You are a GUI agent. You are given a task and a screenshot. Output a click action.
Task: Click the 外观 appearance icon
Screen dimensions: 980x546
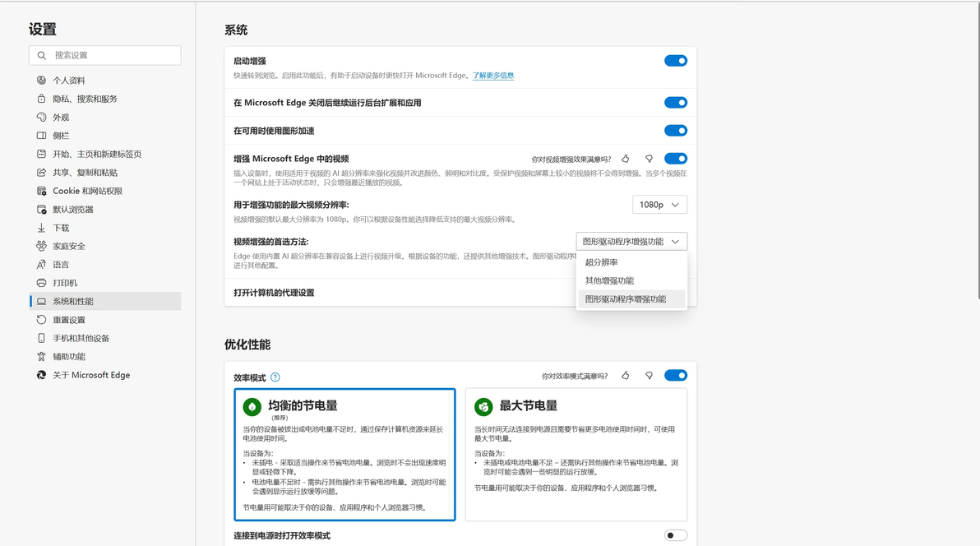(x=41, y=117)
